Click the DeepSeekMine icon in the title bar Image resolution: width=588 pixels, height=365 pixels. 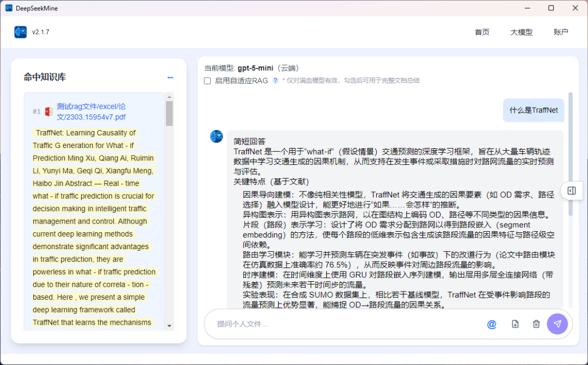tap(9, 8)
